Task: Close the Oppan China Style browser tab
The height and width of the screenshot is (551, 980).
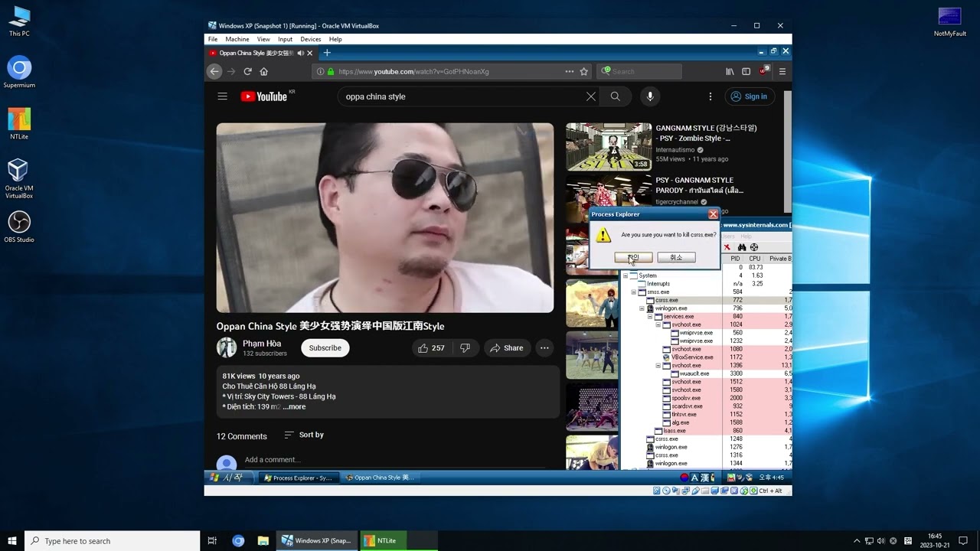Action: 310,53
